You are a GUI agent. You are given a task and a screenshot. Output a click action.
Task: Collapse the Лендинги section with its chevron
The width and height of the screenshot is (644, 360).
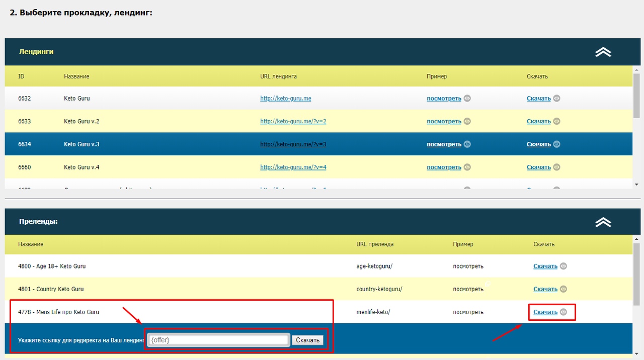coord(603,52)
